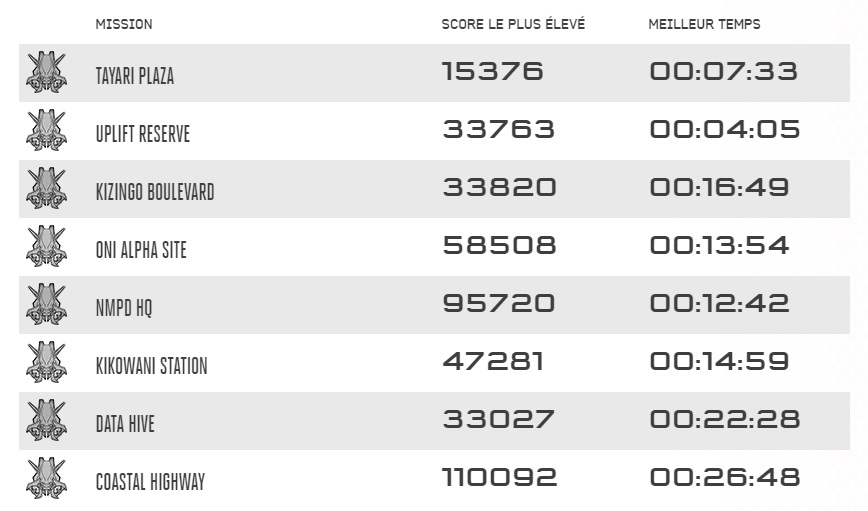Screen dimensions: 868x511
Task: Select Data Hive's best time 00:22:28
Action: tap(724, 419)
